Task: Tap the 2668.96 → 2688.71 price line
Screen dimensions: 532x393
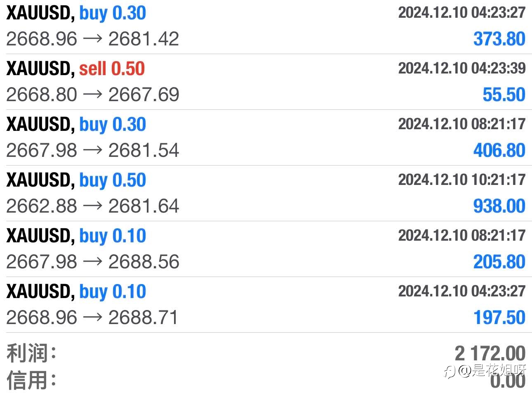Action: tap(92, 318)
